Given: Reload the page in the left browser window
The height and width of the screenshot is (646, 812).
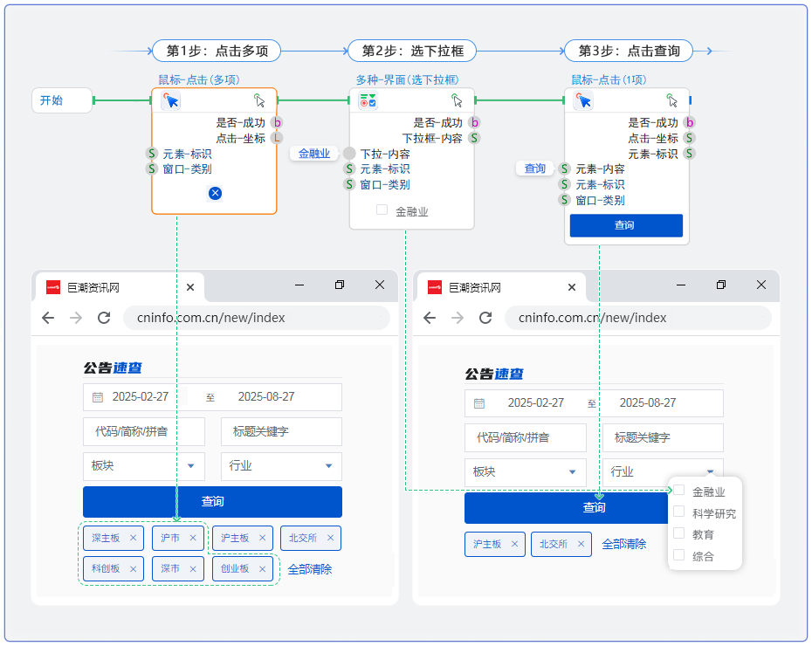Looking at the screenshot, I should click(104, 318).
